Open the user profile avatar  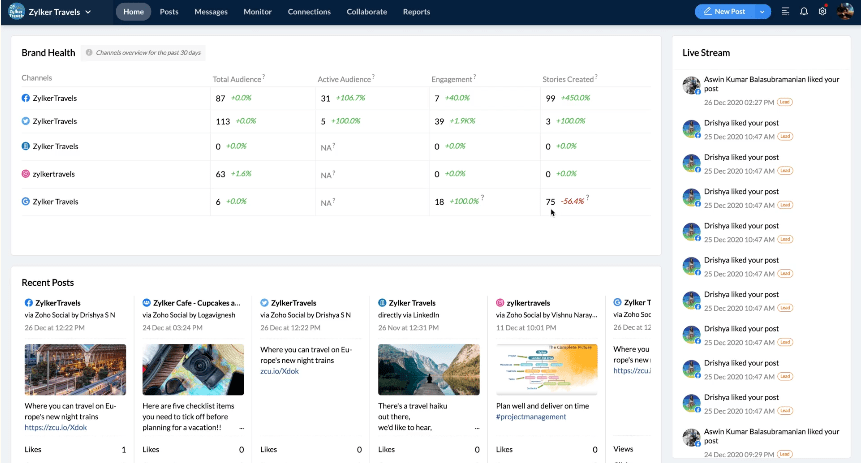tap(845, 12)
